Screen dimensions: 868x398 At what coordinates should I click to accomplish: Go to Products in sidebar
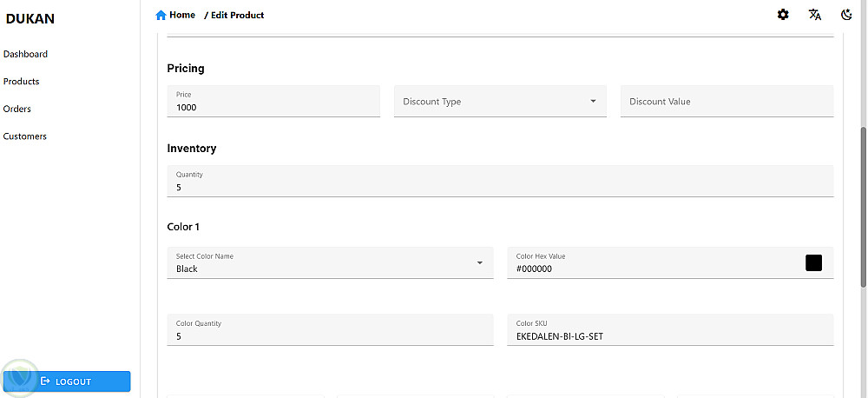[22, 82]
